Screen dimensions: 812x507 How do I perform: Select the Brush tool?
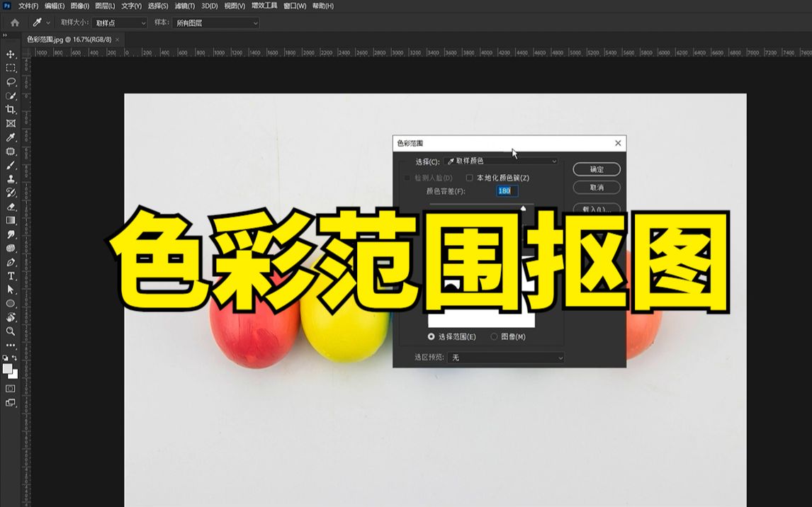click(11, 166)
